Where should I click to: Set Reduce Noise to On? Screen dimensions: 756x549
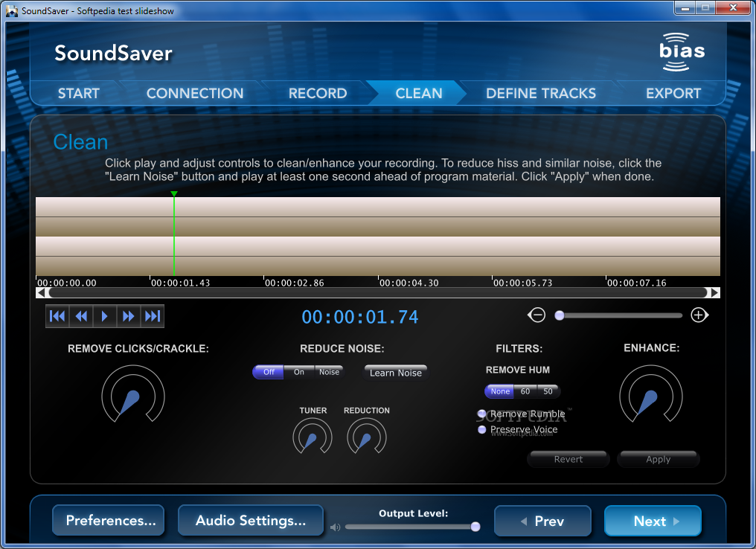tap(299, 372)
